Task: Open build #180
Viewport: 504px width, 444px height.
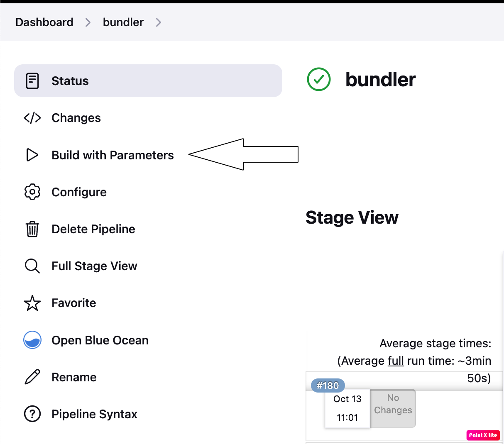Action: [328, 385]
